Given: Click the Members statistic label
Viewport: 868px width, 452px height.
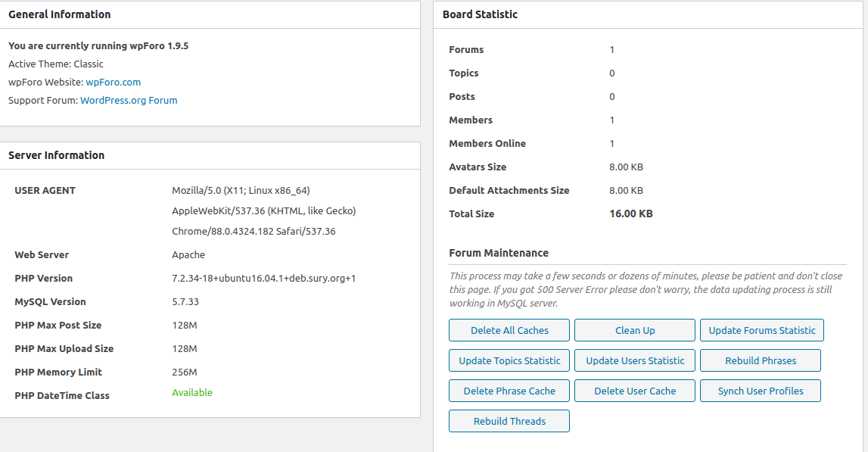Looking at the screenshot, I should 471,120.
